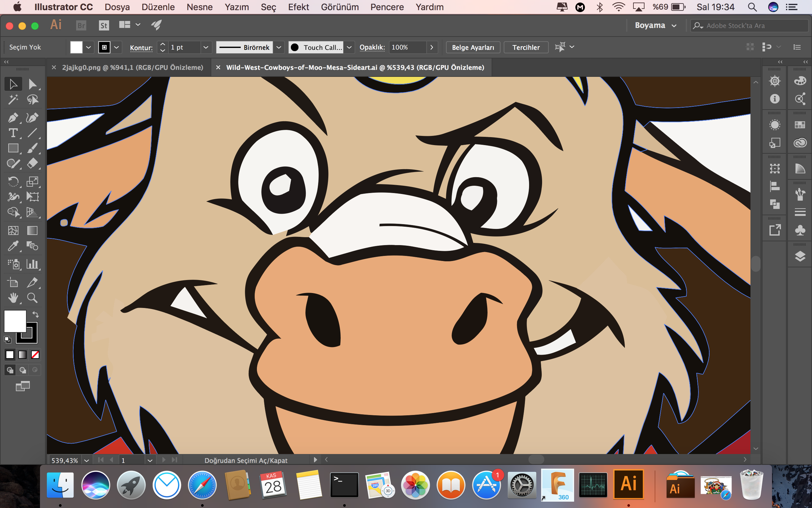Open the Efekt menu
This screenshot has width=812, height=508.
298,7
